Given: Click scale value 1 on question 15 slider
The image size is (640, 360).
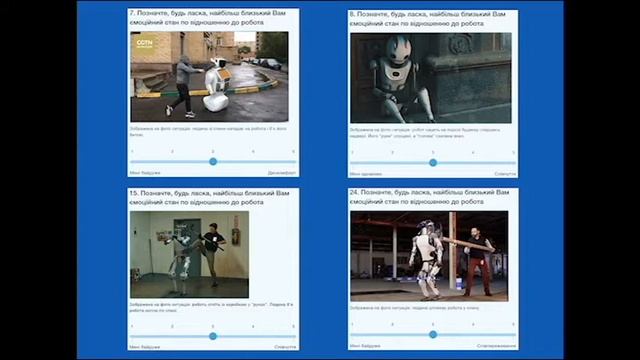Looking at the screenshot, I should click(132, 327).
